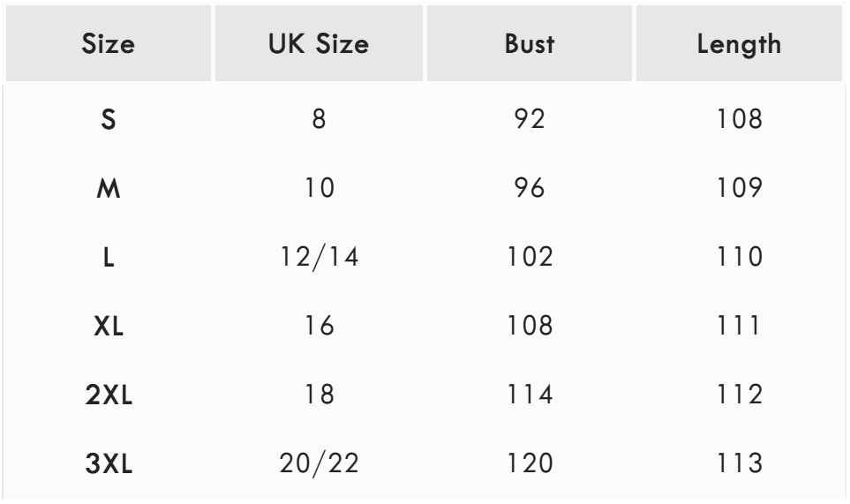Select the Bust column header
850x504 pixels.
pyautogui.click(x=530, y=45)
